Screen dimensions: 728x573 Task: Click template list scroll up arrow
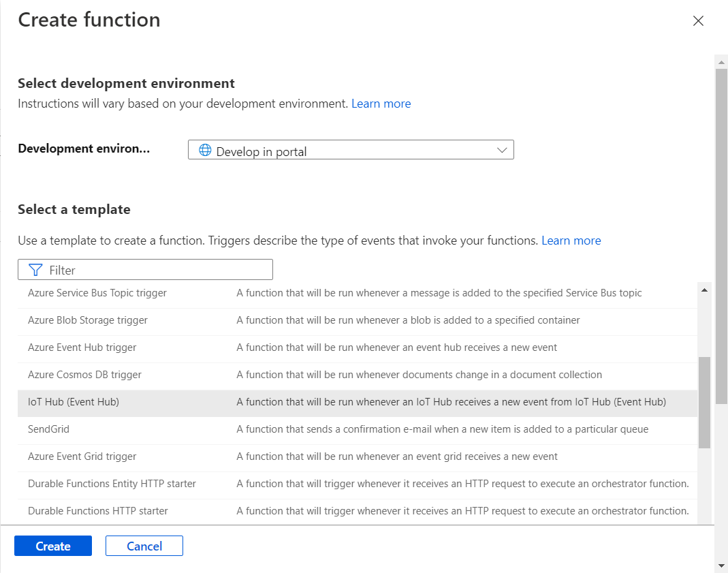click(704, 290)
